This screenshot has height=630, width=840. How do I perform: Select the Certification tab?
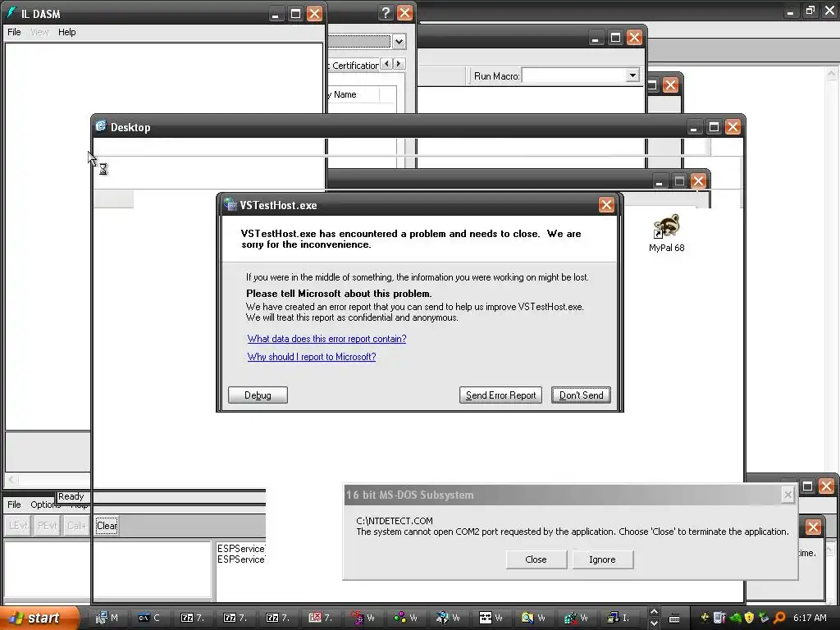point(354,66)
